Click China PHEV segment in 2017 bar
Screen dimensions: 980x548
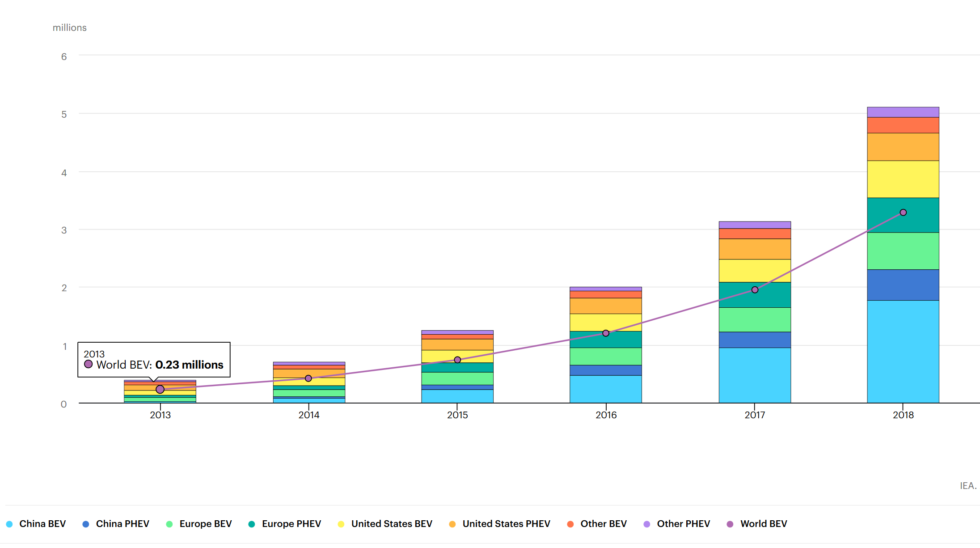click(x=755, y=340)
